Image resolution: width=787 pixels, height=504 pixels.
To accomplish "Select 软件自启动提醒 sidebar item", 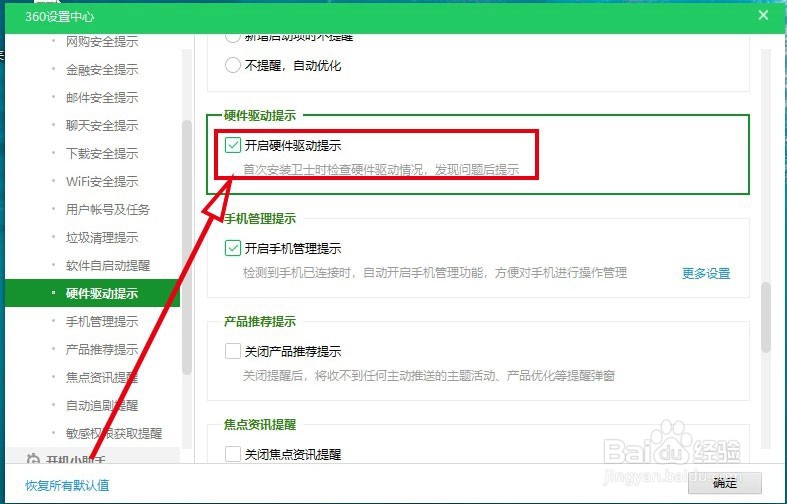I will 108,266.
